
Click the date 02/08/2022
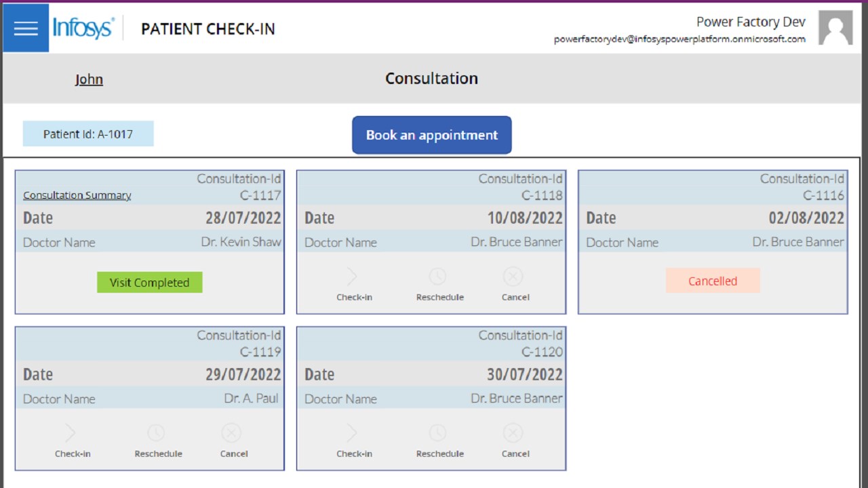click(806, 218)
